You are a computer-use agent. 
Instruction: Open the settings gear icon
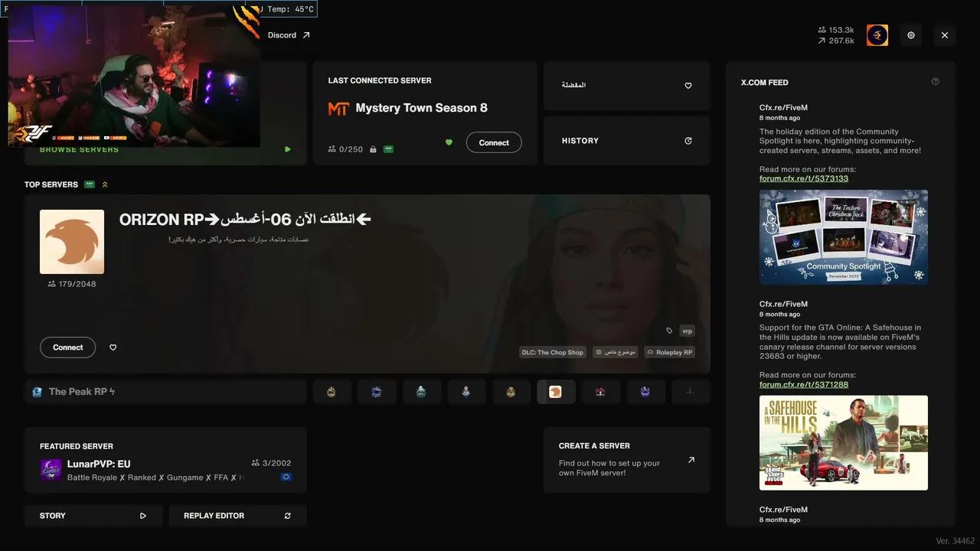[911, 35]
